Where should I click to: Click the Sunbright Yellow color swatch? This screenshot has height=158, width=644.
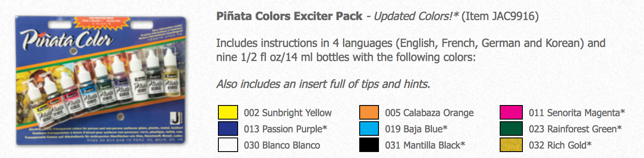tap(228, 113)
